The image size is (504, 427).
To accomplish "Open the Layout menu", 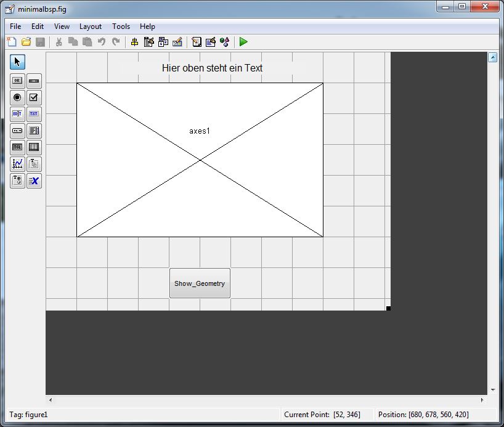I will point(91,26).
